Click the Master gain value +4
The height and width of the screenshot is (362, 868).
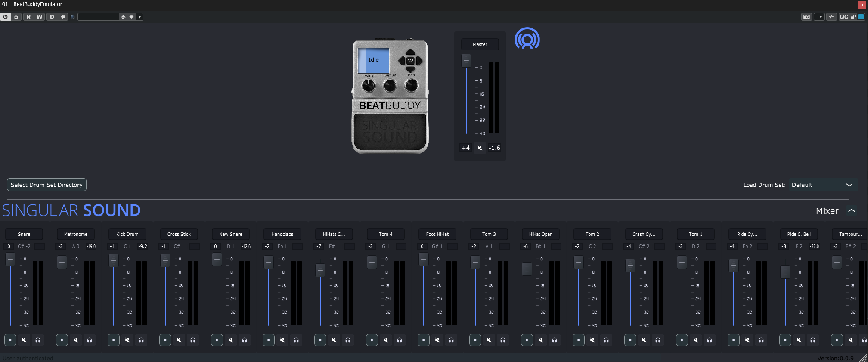[466, 148]
